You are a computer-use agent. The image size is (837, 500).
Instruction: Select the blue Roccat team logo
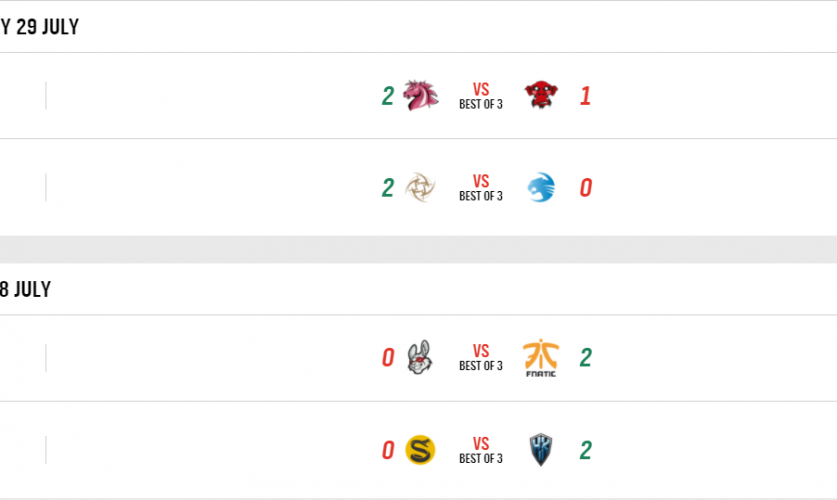point(541,188)
